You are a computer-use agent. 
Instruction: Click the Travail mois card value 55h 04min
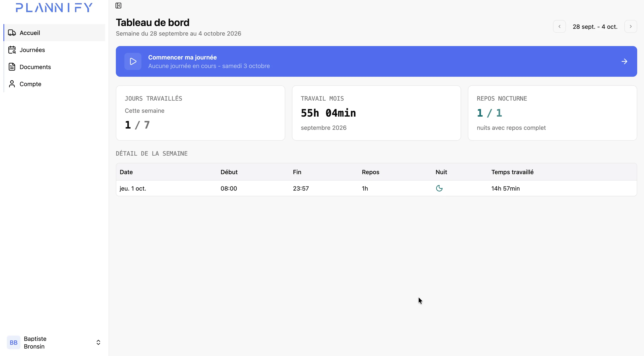(x=328, y=113)
